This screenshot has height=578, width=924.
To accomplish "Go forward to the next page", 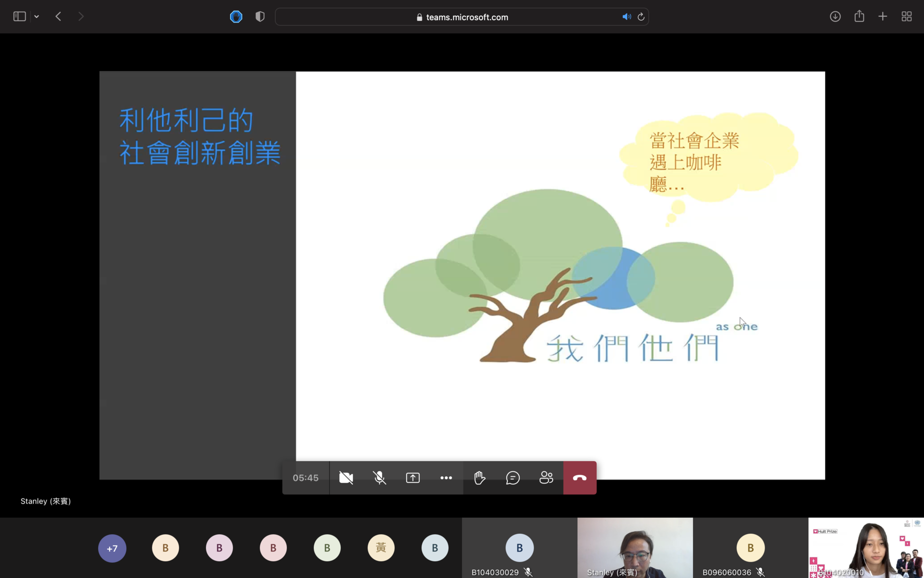I will [81, 17].
